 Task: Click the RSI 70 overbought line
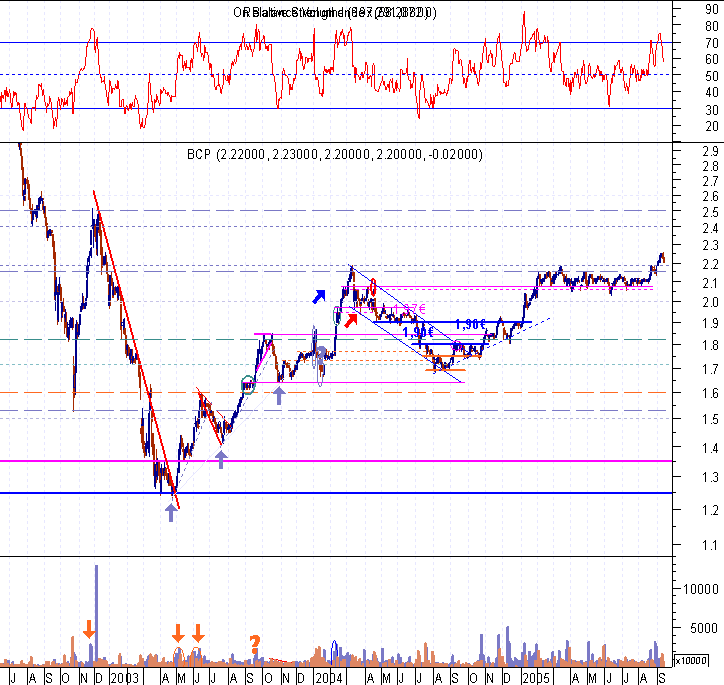click(336, 42)
